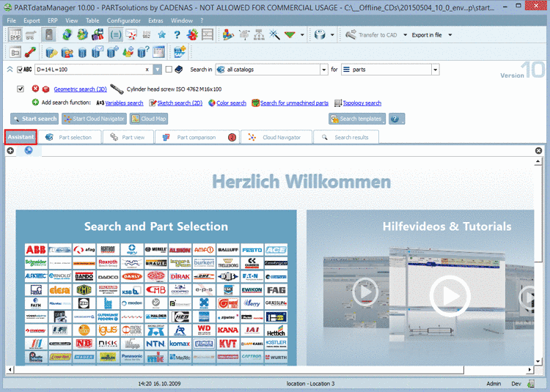This screenshot has width=550, height=392.
Task: Click the globe with users toolbar icon
Action: (x=82, y=34)
